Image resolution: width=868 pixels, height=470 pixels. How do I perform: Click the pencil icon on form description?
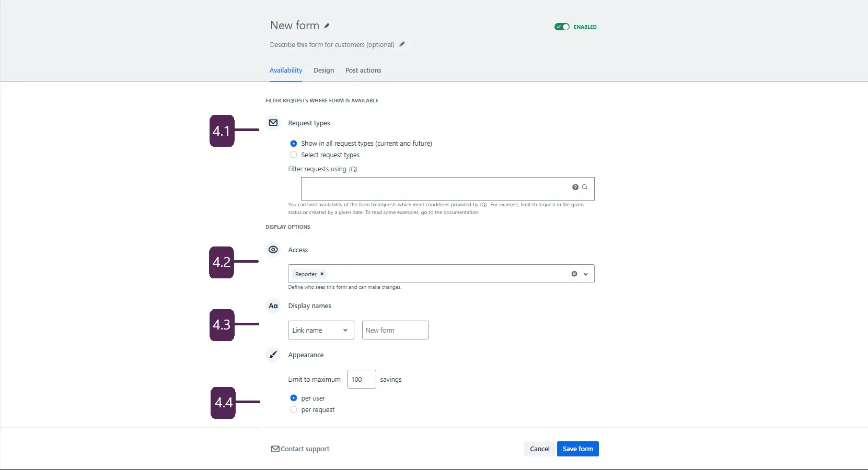click(402, 44)
